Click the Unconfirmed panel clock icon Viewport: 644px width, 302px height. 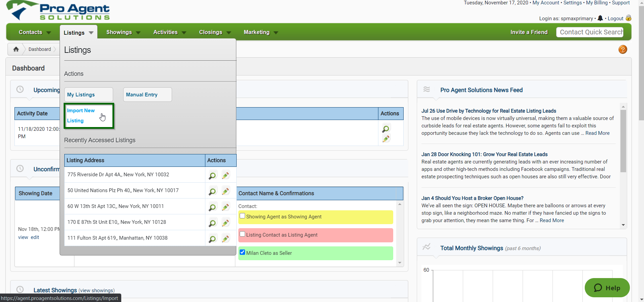coord(20,169)
